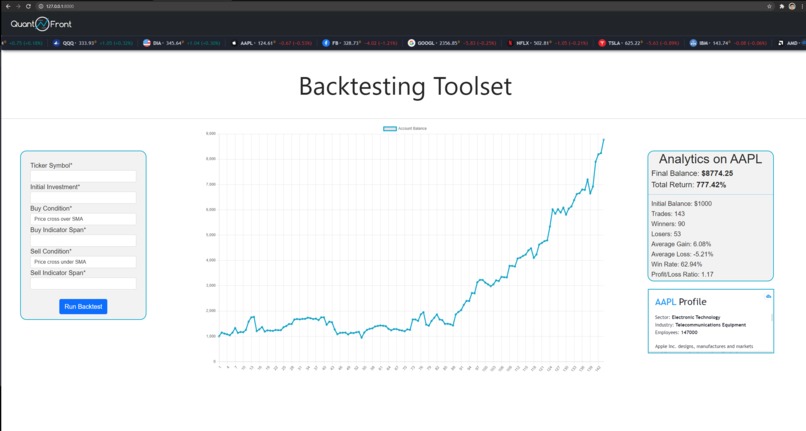Click the AMD ticker icon

coord(781,43)
